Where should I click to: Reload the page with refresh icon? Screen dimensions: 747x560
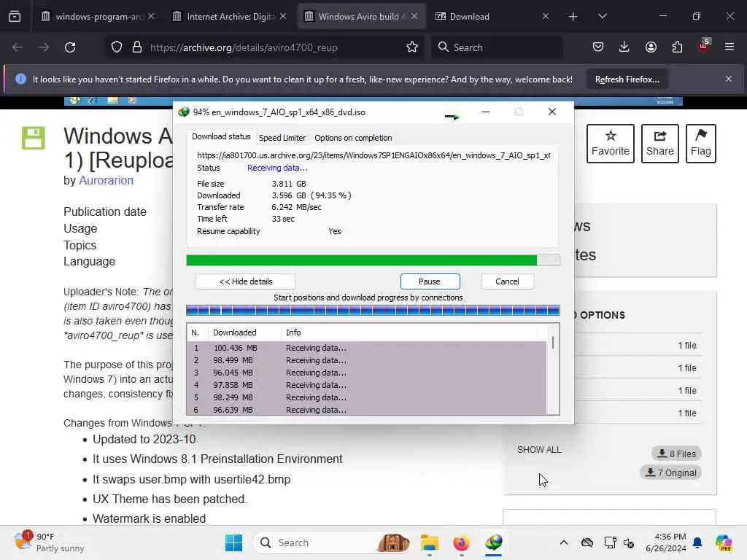(x=70, y=47)
